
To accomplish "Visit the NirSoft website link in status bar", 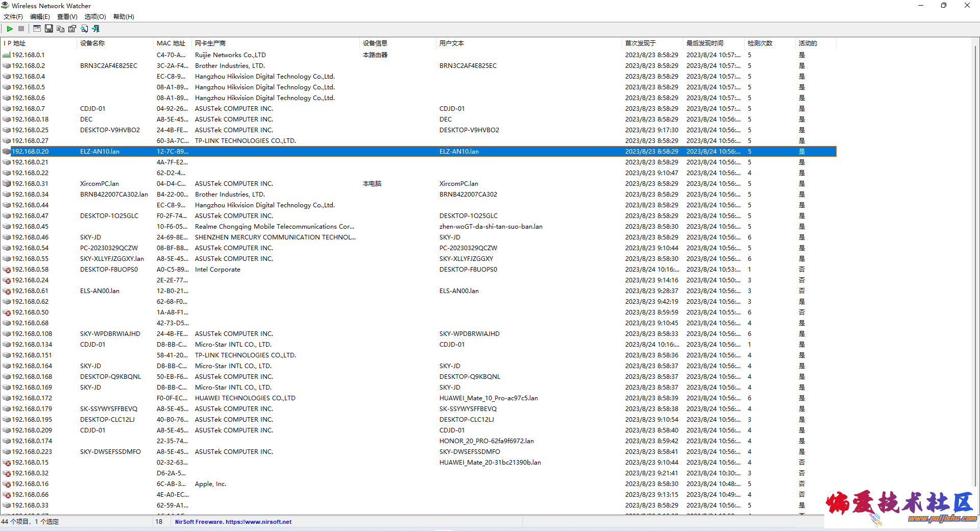I will coord(233,522).
